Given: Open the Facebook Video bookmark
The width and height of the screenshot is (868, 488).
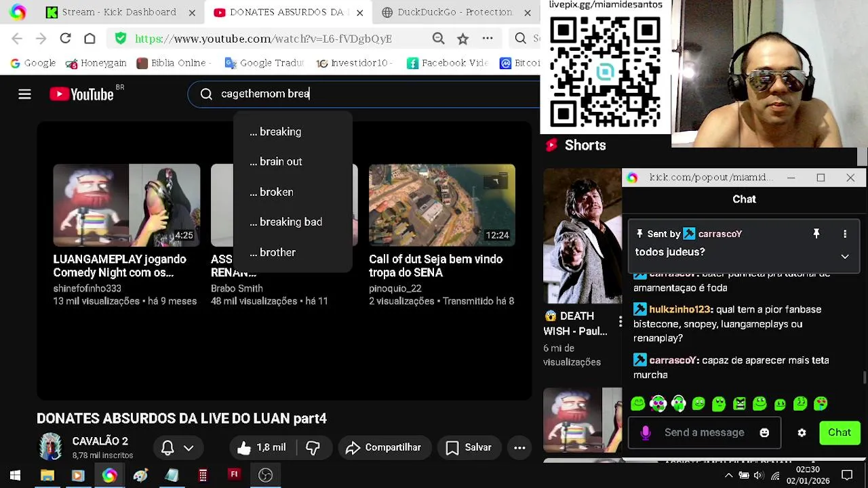Looking at the screenshot, I should 447,63.
